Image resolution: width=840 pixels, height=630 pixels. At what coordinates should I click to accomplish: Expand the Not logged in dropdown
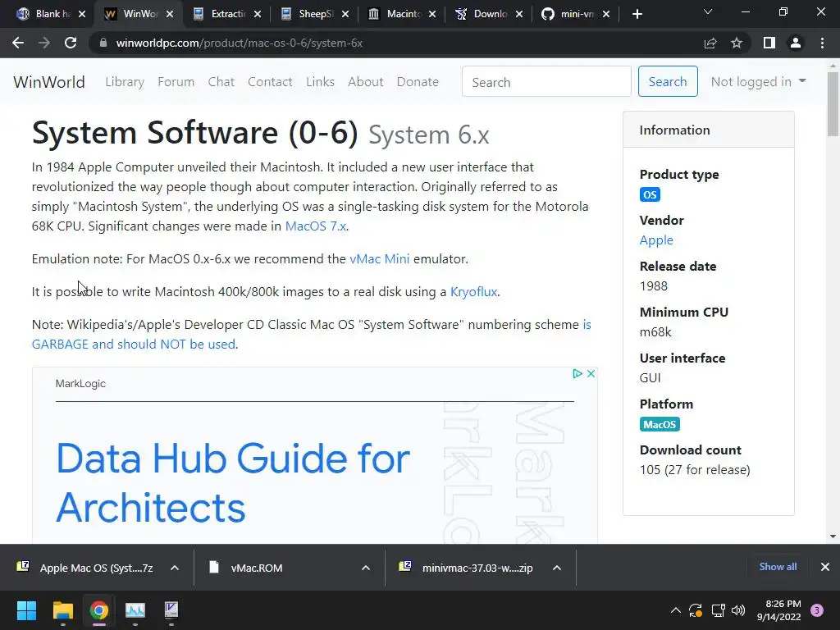(758, 81)
